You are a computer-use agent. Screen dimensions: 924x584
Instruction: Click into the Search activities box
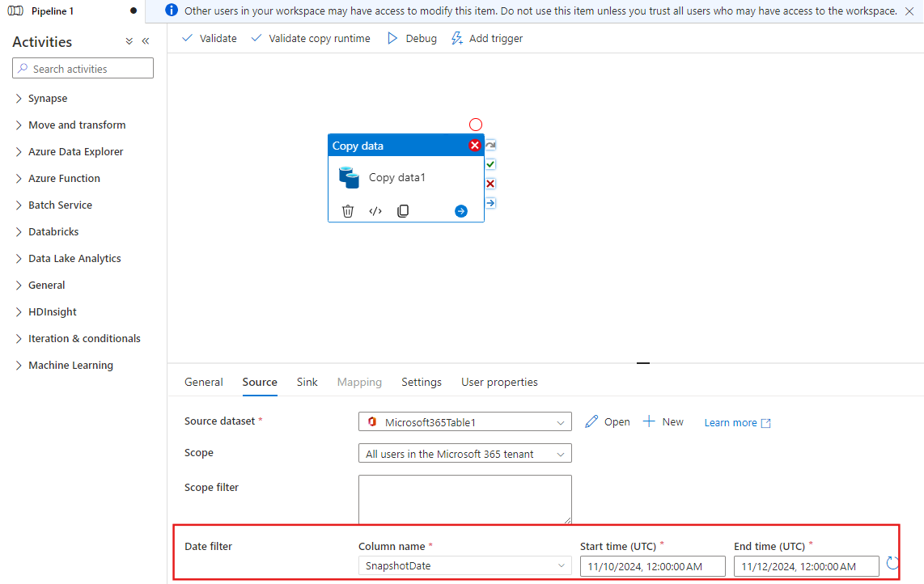click(x=83, y=69)
